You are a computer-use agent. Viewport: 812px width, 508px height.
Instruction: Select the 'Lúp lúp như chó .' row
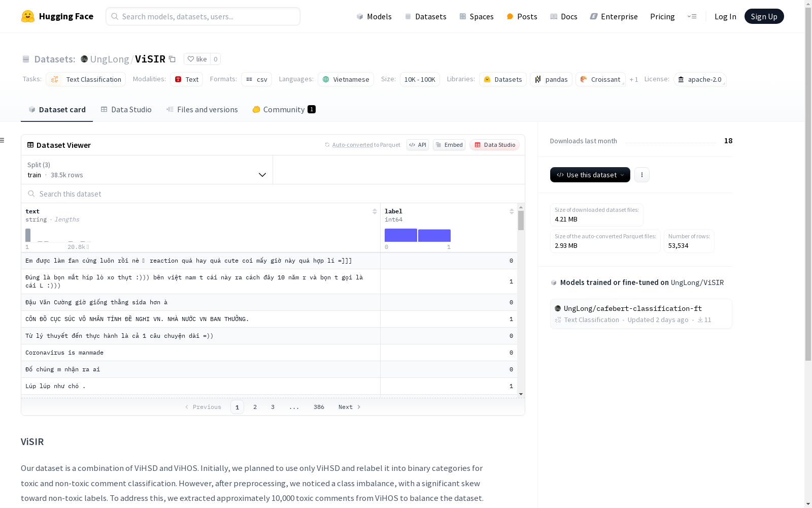click(269, 386)
